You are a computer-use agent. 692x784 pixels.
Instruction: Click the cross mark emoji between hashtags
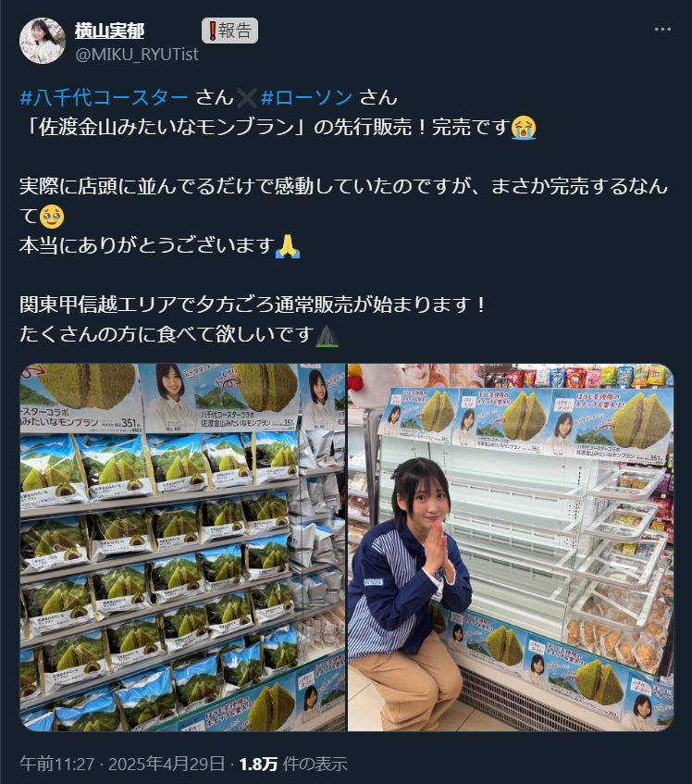point(247,97)
